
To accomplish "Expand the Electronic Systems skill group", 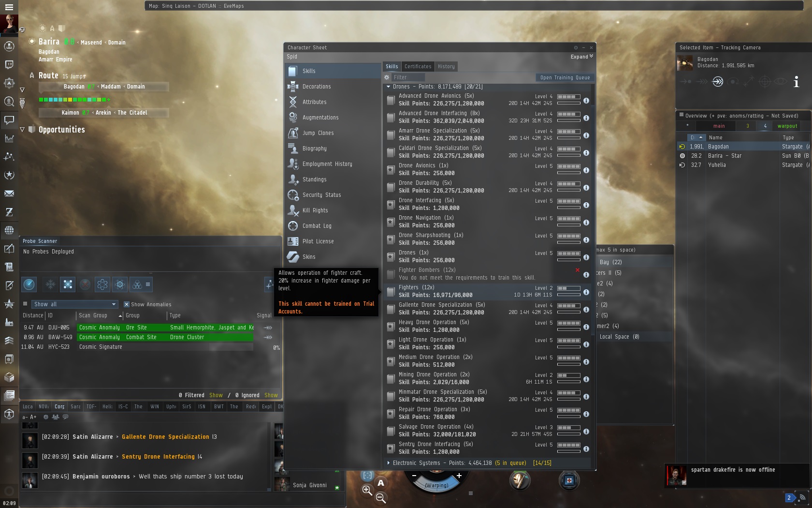I will point(388,463).
